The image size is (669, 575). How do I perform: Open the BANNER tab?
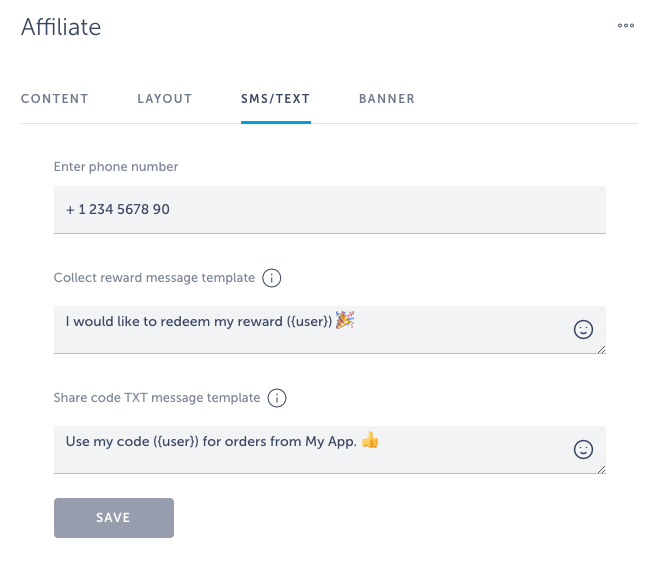tap(387, 99)
